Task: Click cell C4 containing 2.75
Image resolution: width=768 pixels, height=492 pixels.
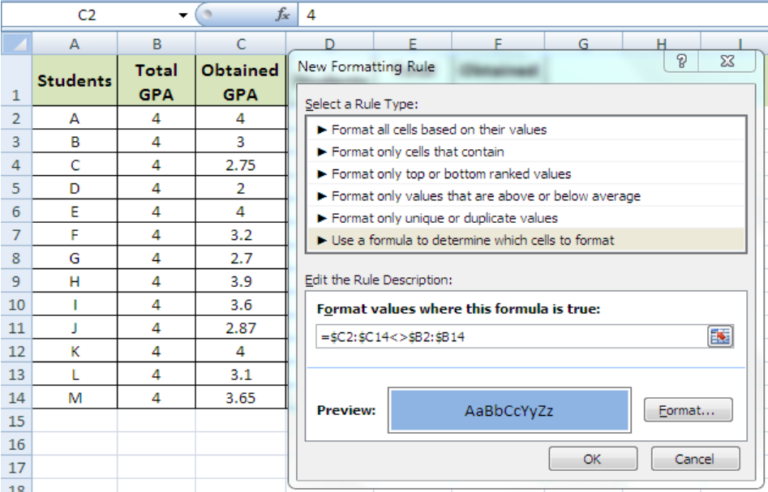Action: [x=240, y=164]
